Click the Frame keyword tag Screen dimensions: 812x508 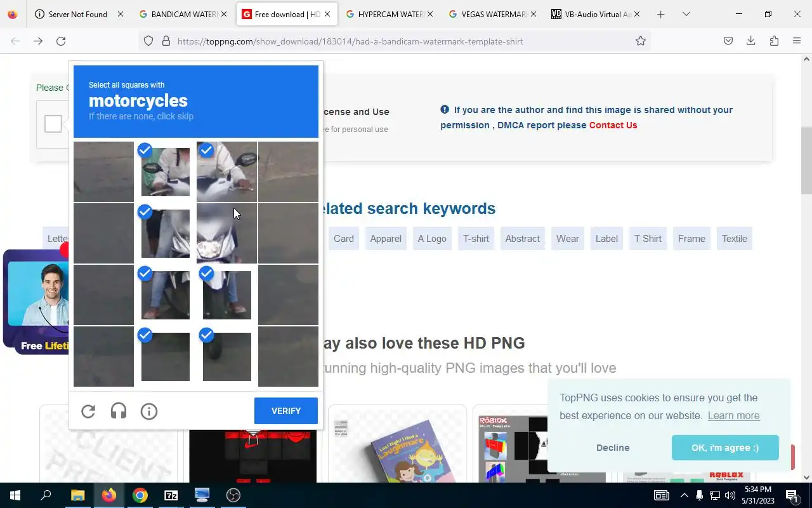(x=691, y=239)
